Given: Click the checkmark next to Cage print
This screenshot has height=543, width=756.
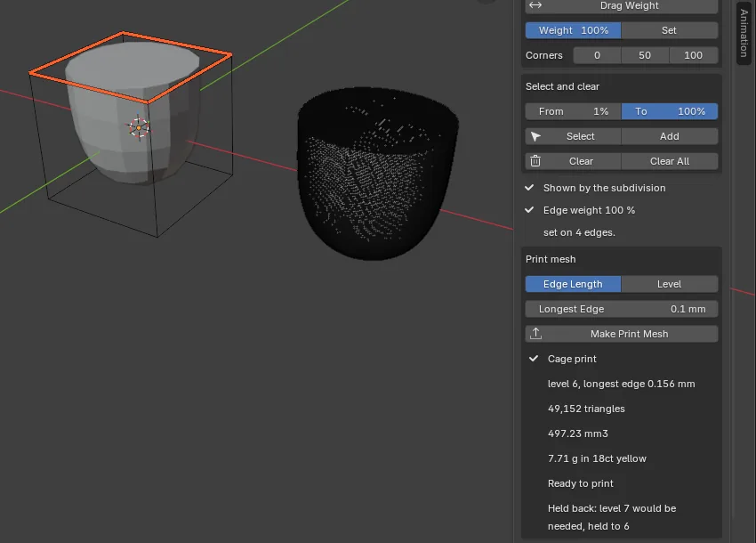Looking at the screenshot, I should pyautogui.click(x=534, y=359).
